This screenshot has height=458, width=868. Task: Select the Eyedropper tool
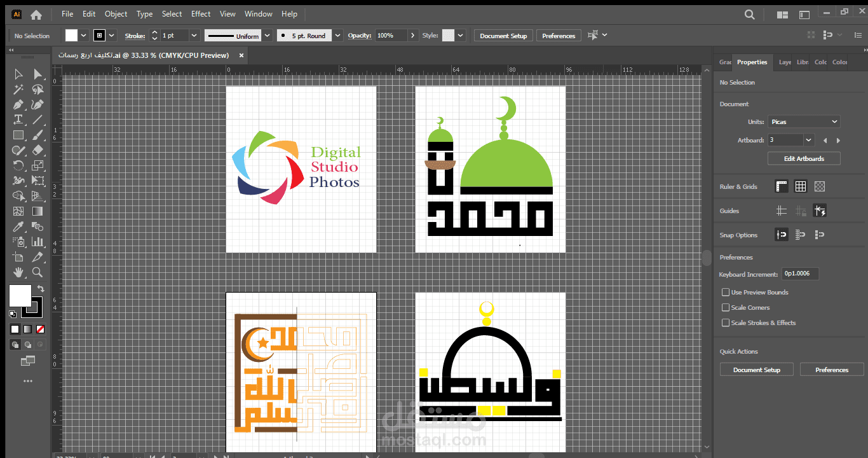tap(18, 226)
